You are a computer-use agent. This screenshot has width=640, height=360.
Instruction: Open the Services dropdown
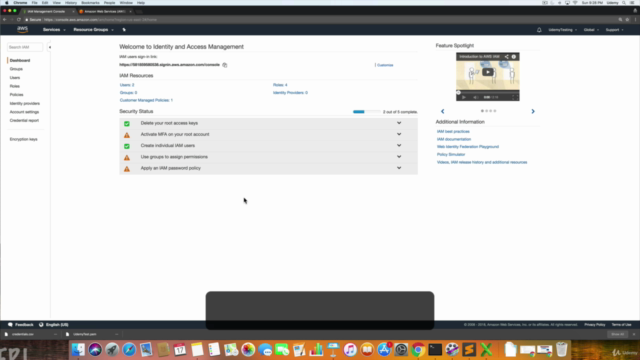coord(54,30)
